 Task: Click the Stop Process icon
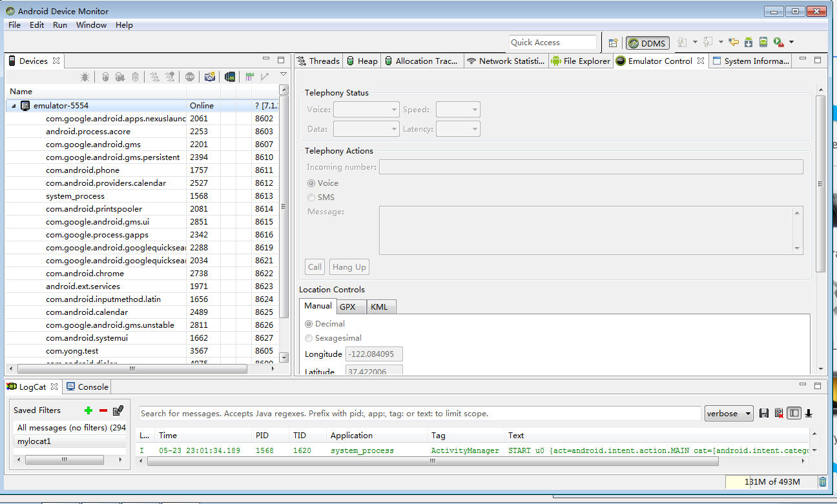point(190,77)
